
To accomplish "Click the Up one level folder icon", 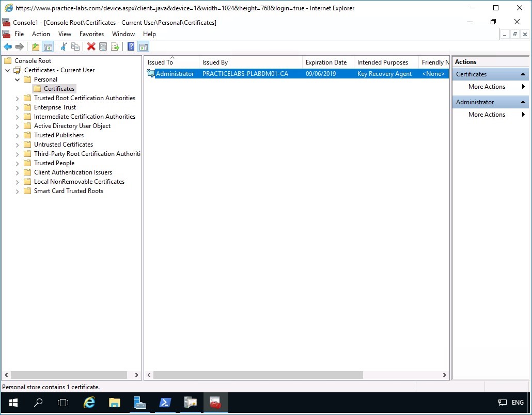I will point(35,46).
